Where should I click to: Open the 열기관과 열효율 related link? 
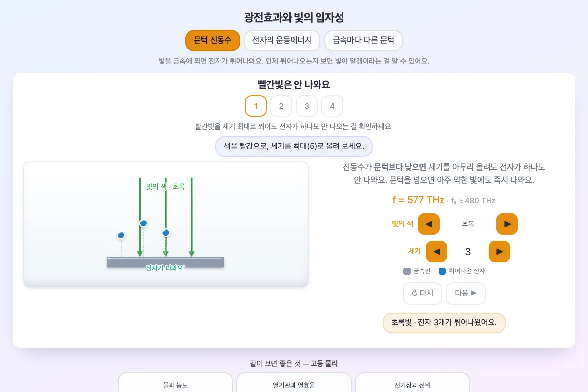294,383
